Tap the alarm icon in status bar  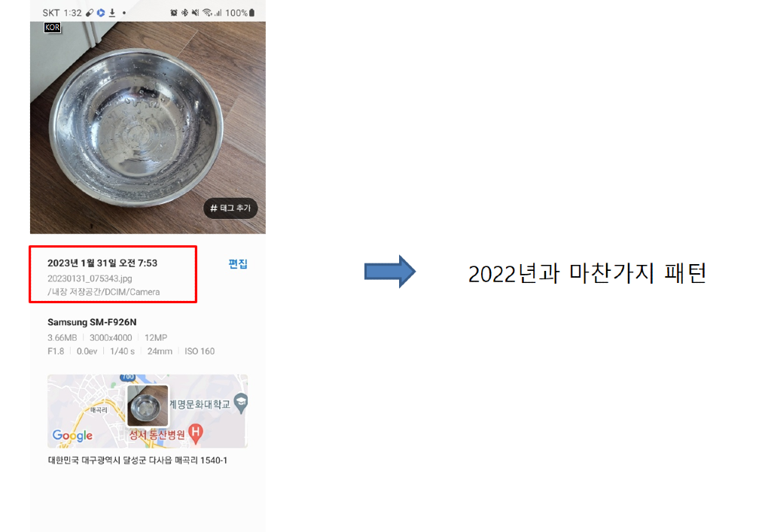tap(174, 13)
